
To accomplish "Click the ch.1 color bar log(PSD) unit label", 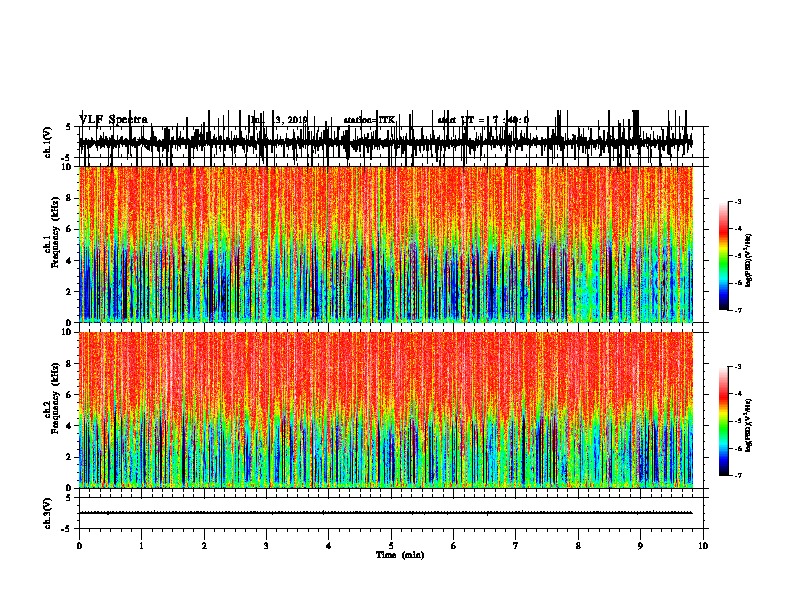I will [x=749, y=260].
